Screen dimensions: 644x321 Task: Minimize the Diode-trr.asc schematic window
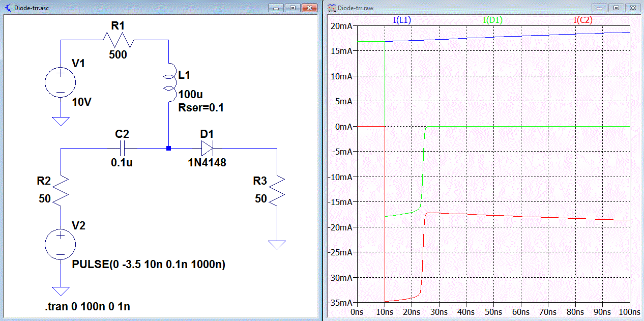click(276, 8)
